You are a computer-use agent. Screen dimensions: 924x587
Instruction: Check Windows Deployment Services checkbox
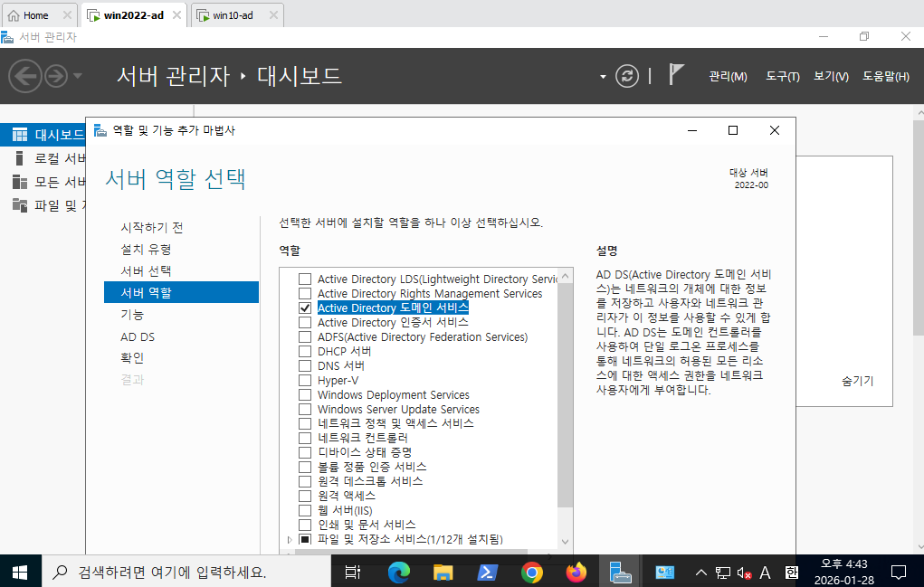(305, 394)
